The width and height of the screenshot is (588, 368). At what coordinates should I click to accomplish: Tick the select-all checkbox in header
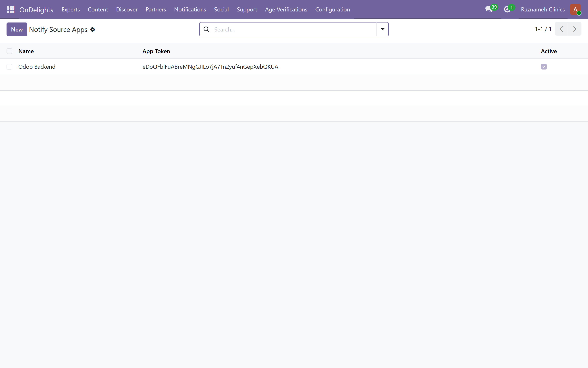9,51
